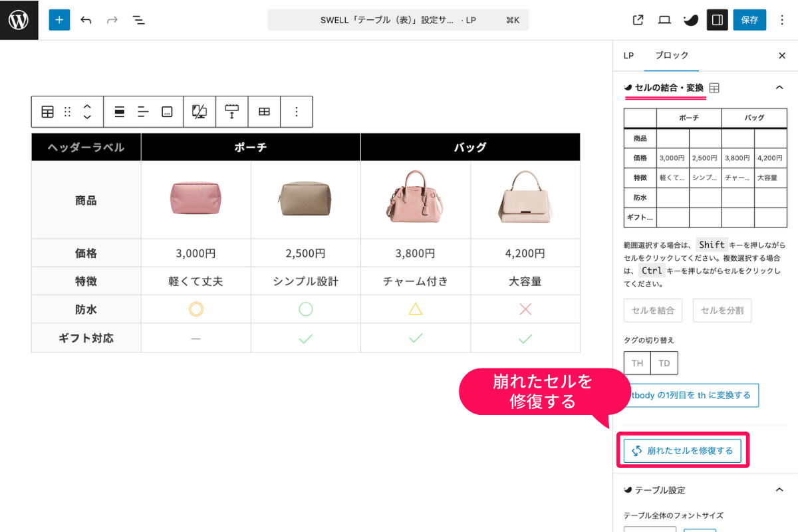Open the site preview with the external link icon

click(x=637, y=20)
